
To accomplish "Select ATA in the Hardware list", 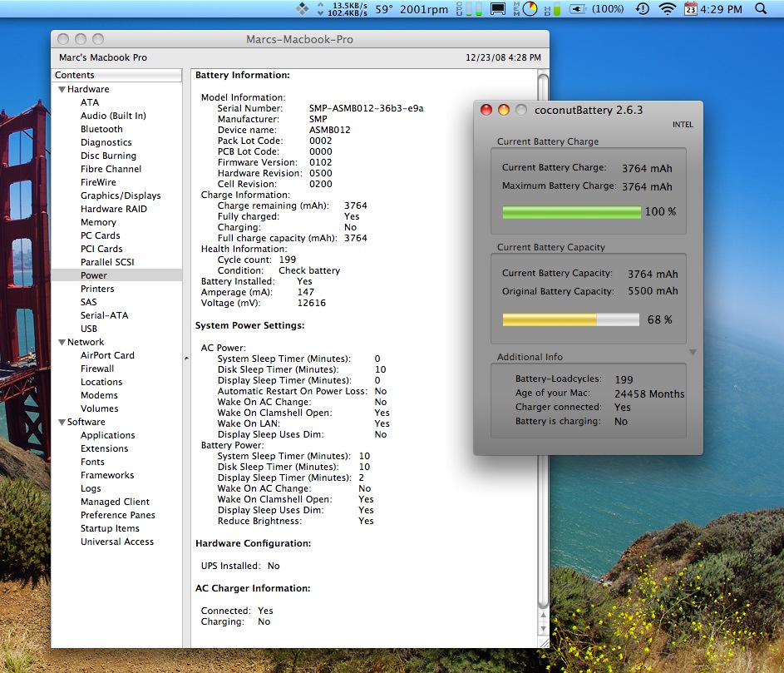I will 90,102.
